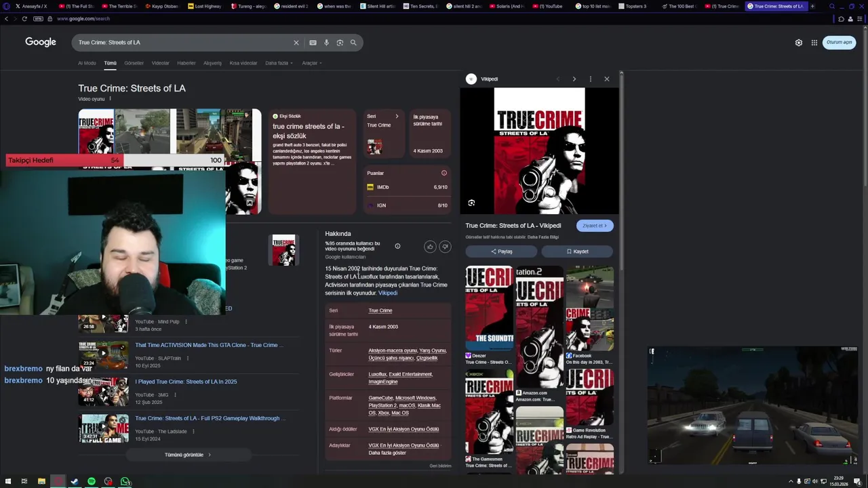The width and height of the screenshot is (868, 488).
Task: Click the Paylaş share button
Action: tap(501, 251)
